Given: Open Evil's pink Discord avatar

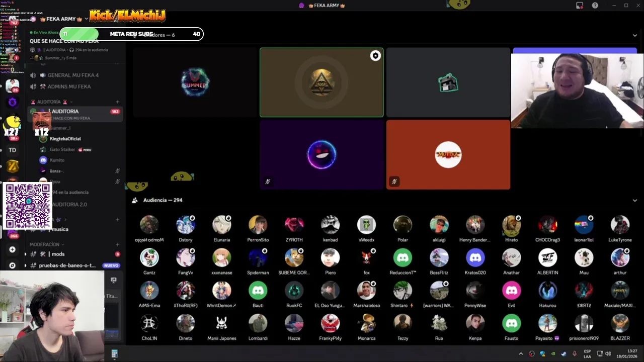Looking at the screenshot, I should 512,290.
